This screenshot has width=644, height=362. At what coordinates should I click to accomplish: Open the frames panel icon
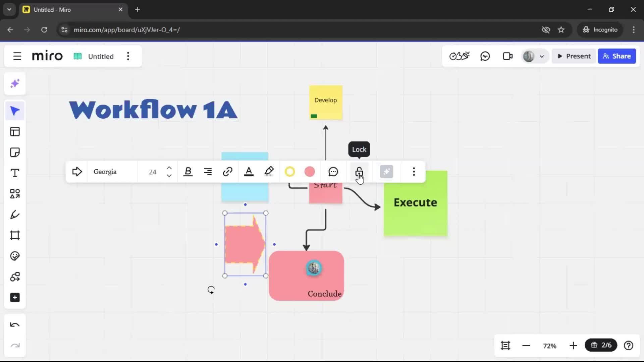point(505,346)
